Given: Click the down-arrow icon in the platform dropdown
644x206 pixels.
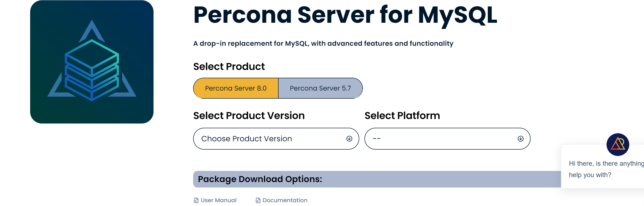Looking at the screenshot, I should [x=520, y=139].
